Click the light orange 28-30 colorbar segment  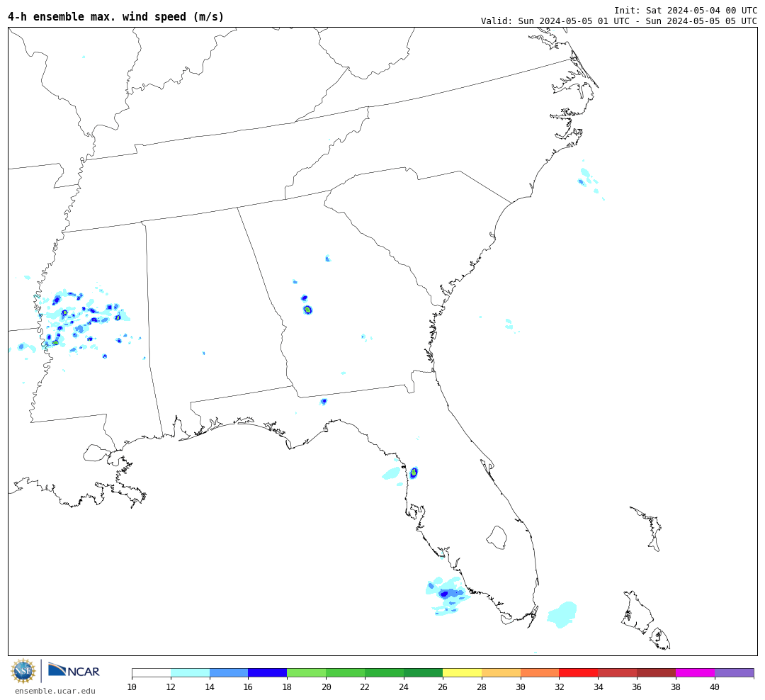point(501,673)
